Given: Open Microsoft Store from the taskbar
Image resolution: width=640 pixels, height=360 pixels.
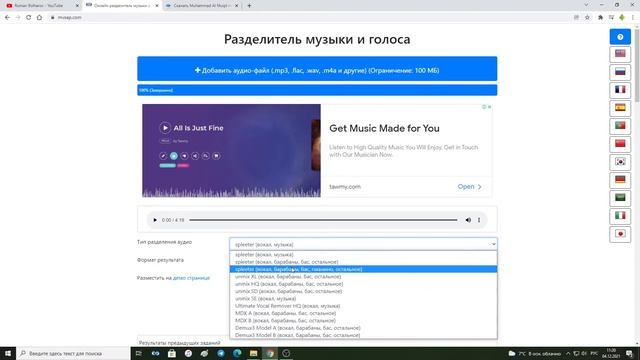Looking at the screenshot, I should coord(172,353).
